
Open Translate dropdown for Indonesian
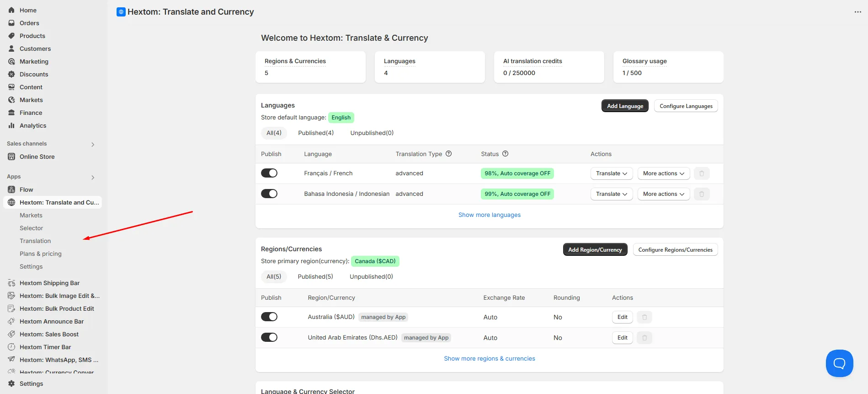click(x=612, y=194)
